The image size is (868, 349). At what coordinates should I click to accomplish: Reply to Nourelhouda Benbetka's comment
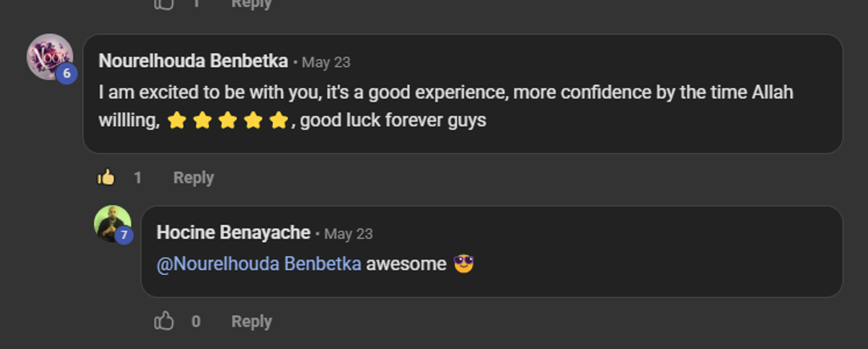[x=193, y=178]
